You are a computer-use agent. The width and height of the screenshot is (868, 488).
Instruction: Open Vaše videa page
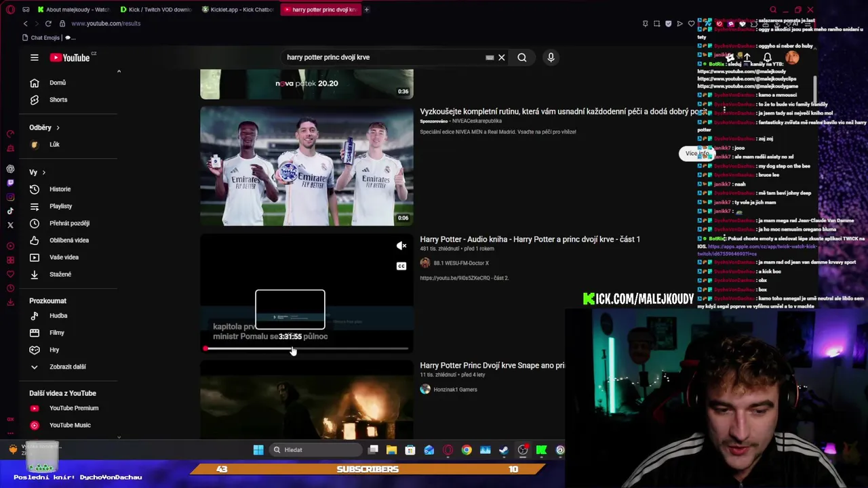(x=64, y=257)
